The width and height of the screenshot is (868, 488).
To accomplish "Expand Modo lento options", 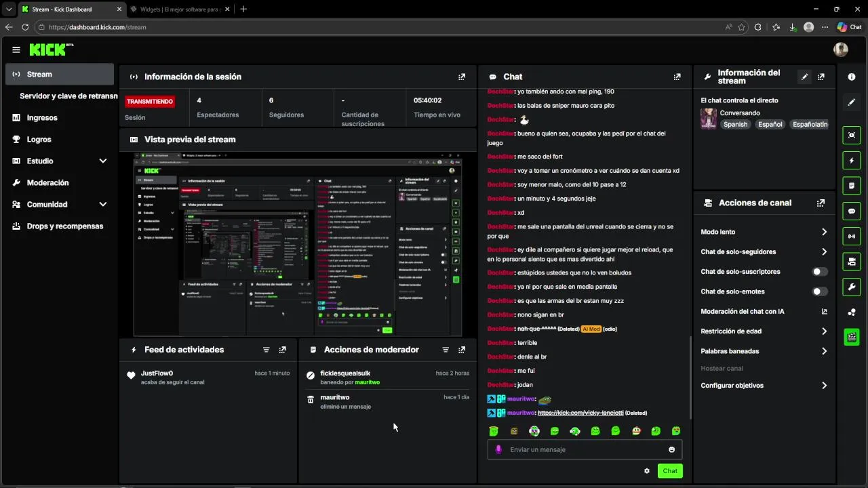I will [x=824, y=232].
